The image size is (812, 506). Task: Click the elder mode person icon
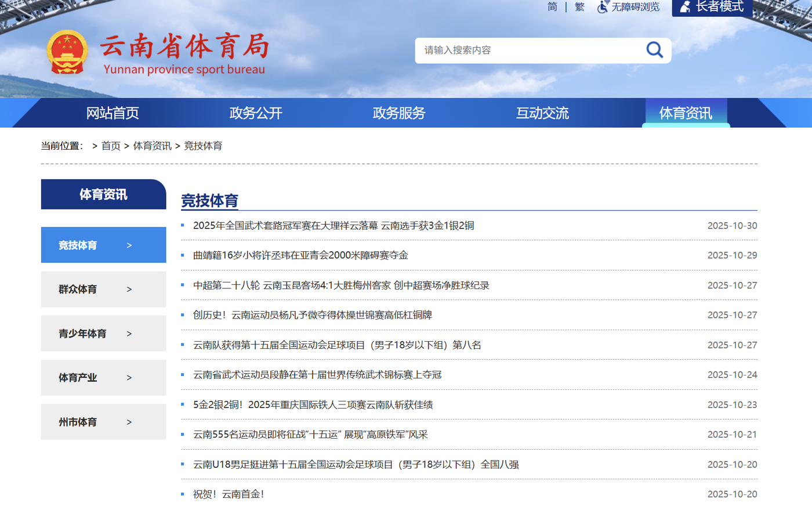685,7
